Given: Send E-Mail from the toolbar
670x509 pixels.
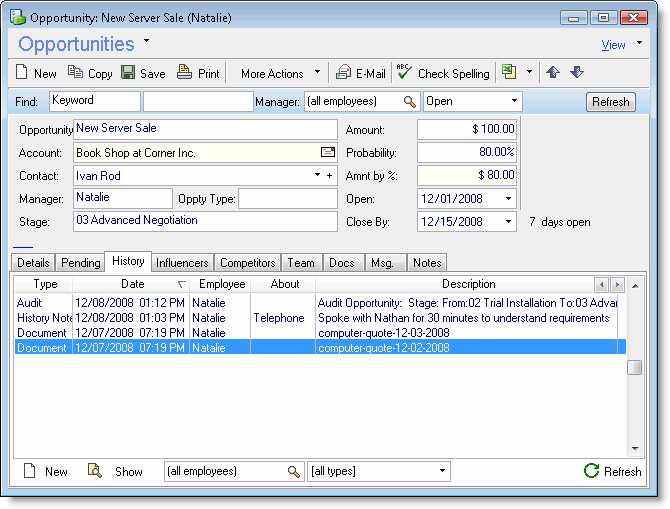Looking at the screenshot, I should (x=343, y=73).
